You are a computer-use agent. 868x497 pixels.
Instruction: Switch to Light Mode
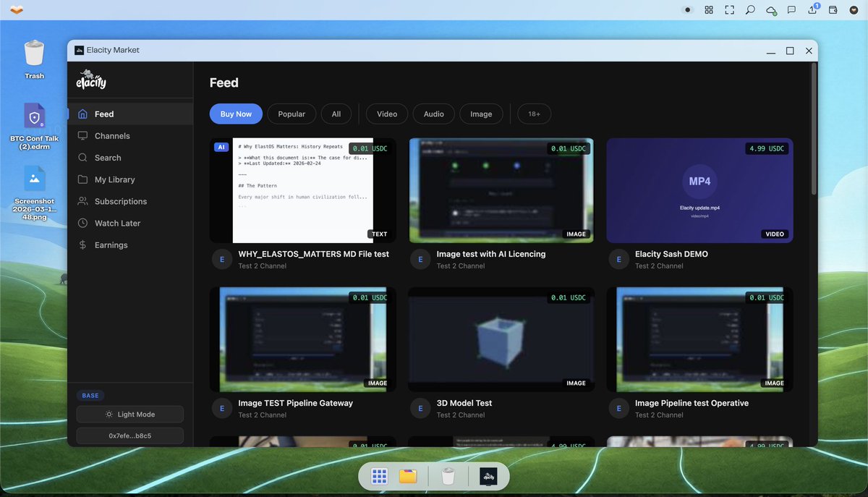click(x=130, y=415)
